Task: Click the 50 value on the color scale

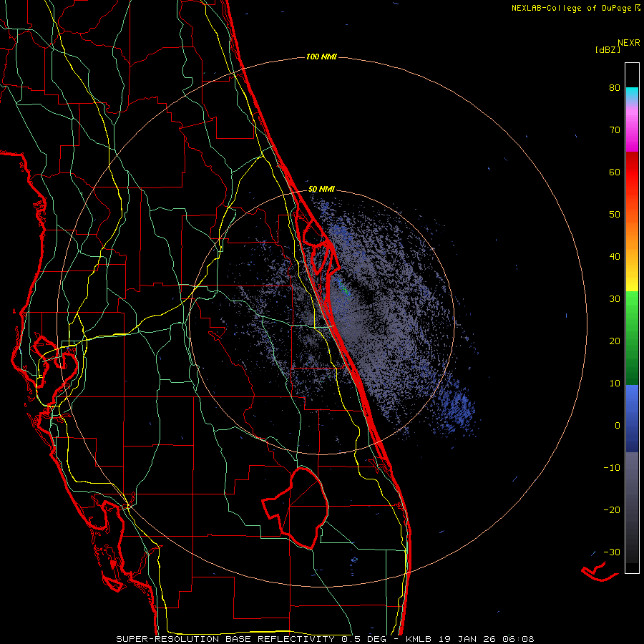Action: pos(615,215)
